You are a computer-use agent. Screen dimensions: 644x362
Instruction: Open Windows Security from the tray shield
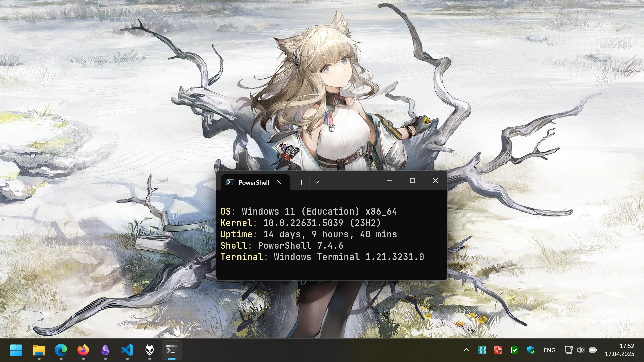pos(531,350)
